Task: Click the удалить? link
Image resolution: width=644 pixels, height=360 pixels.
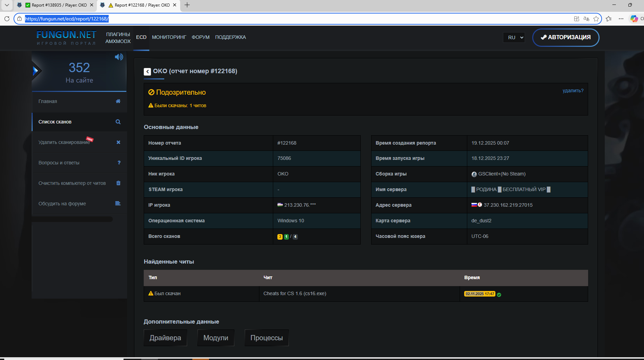Action: (x=573, y=91)
